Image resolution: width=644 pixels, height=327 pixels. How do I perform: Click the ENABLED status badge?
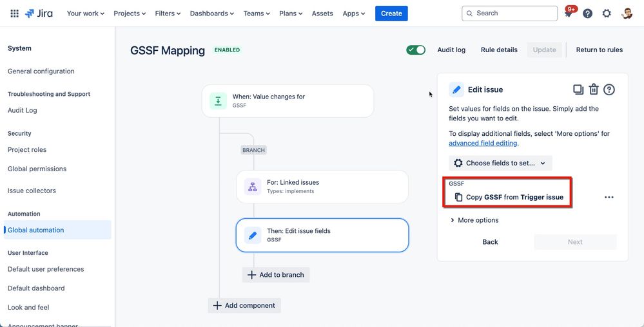[227, 50]
